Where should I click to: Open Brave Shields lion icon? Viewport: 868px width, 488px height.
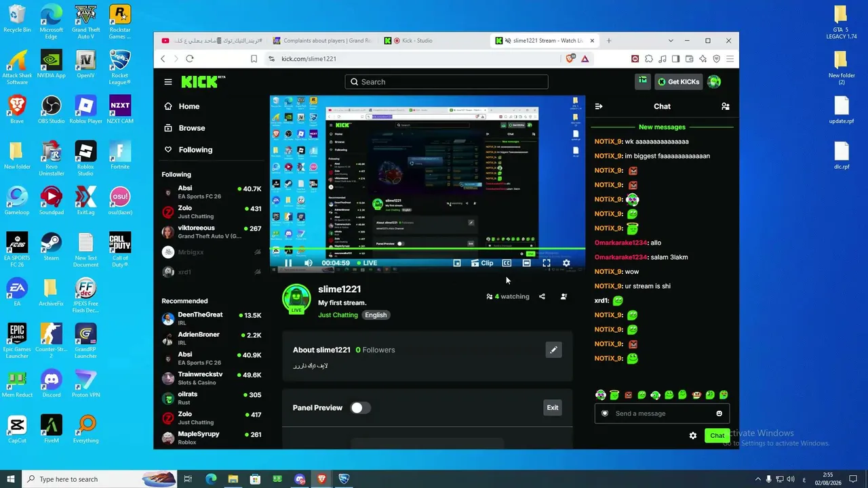pos(570,59)
